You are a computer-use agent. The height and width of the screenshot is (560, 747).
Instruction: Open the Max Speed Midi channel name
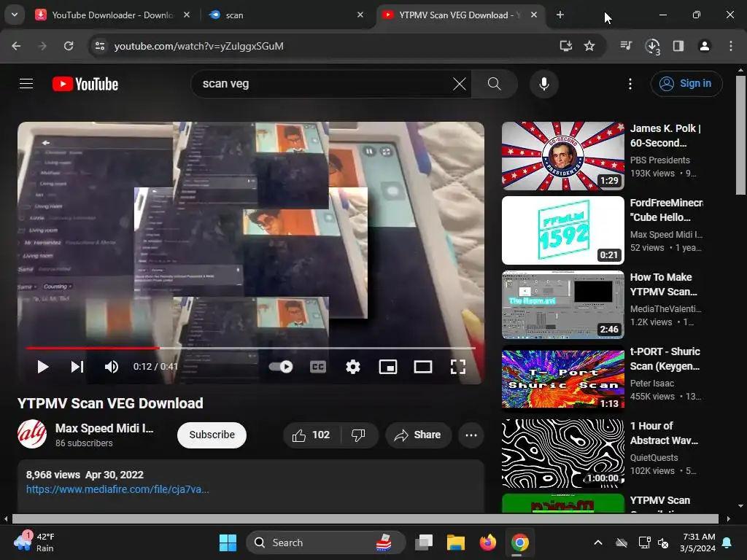point(104,428)
